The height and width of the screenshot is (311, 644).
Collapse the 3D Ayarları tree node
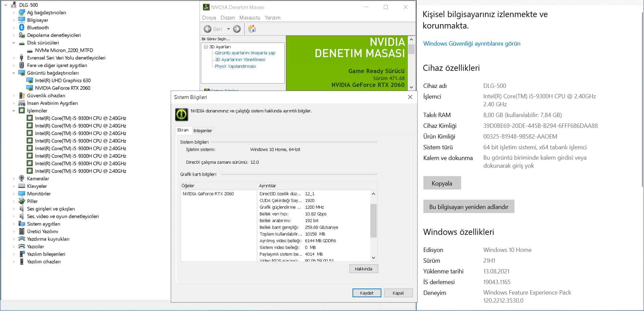click(x=206, y=47)
